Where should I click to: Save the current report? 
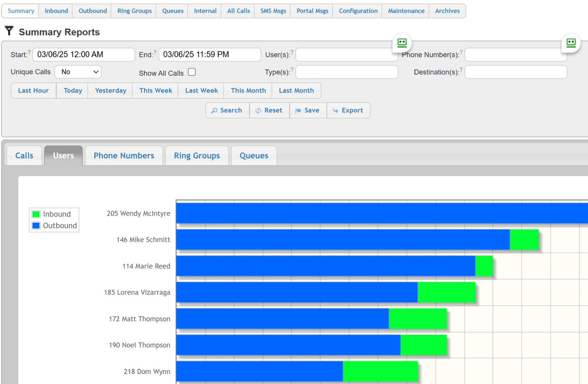point(308,110)
